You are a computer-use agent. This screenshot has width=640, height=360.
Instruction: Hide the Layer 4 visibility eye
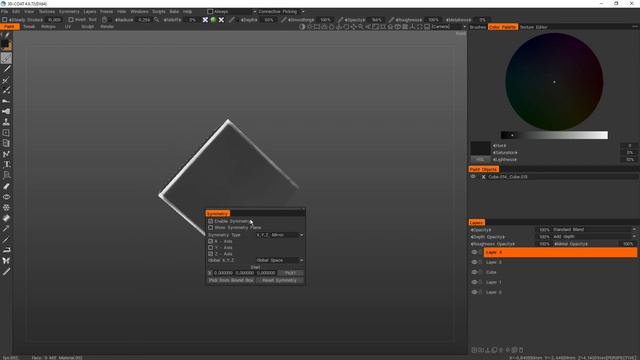point(474,252)
